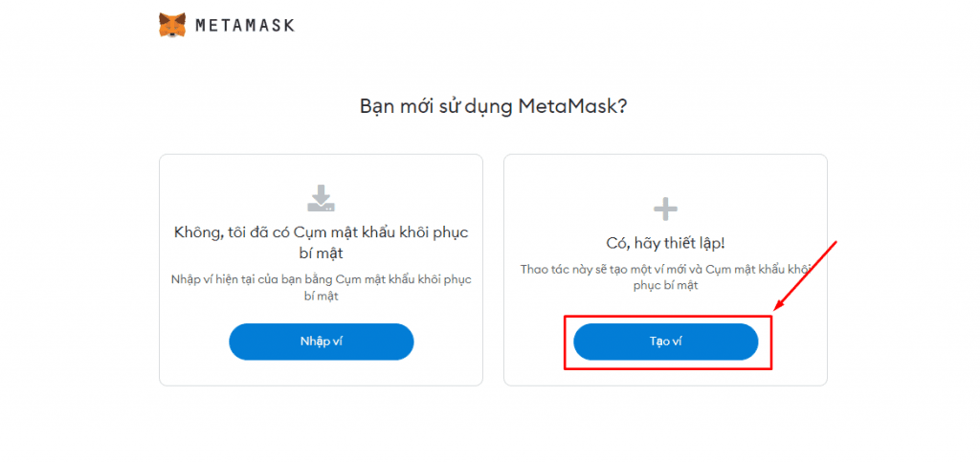Click the arrowhead tip of the red arrow
Screen dimensions: 980x463
pyautogui.click(x=776, y=308)
